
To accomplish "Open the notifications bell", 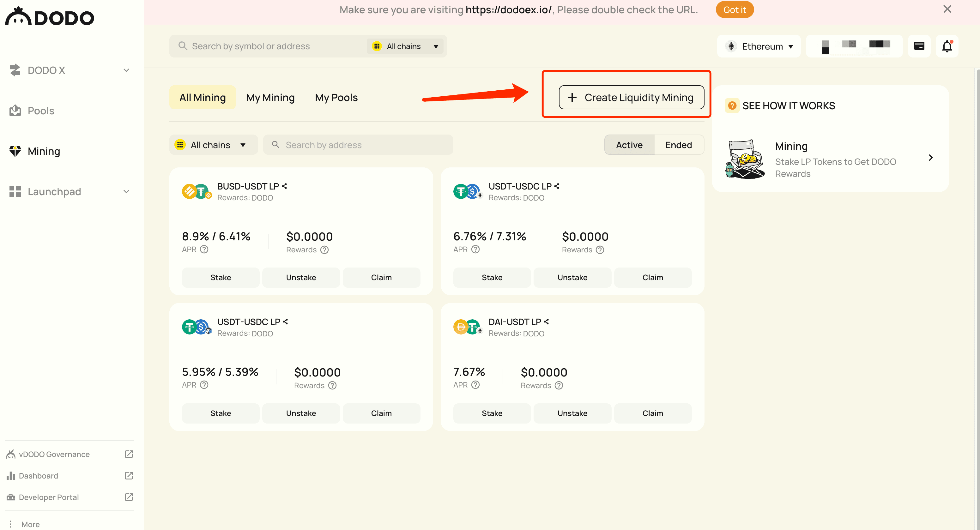I will pyautogui.click(x=947, y=46).
